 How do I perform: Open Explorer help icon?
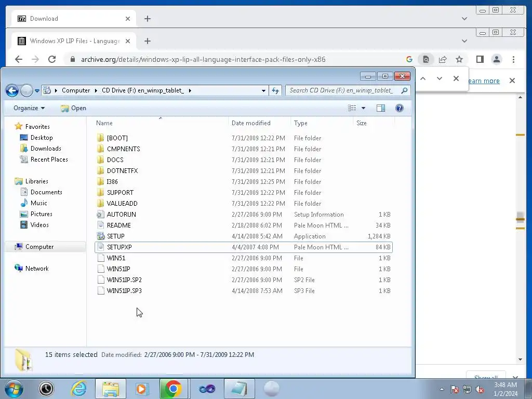tap(400, 108)
